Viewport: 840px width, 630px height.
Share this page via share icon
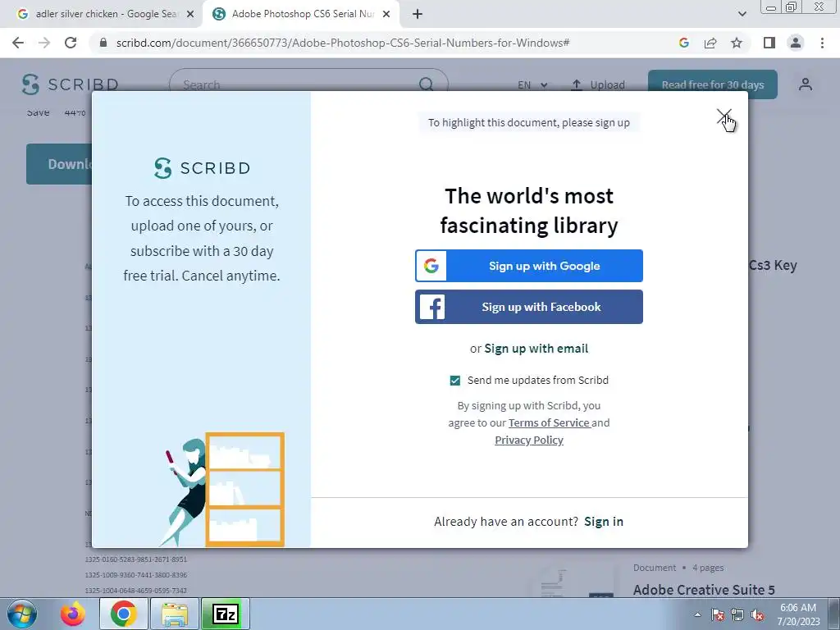coord(710,43)
